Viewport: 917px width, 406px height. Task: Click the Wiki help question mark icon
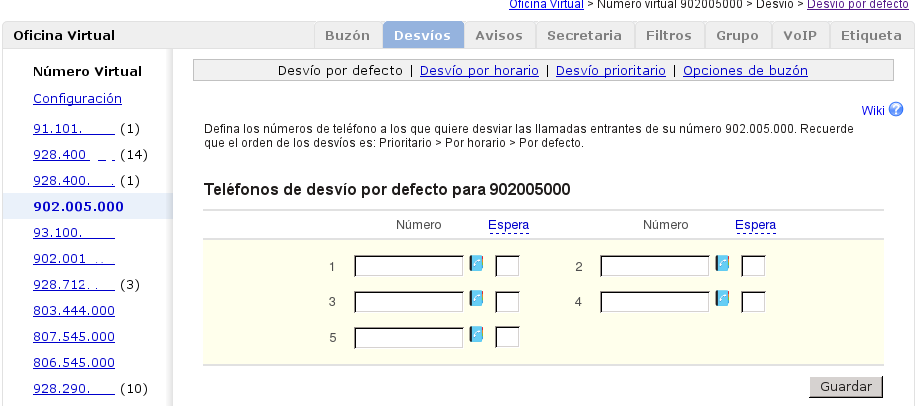pos(896,109)
